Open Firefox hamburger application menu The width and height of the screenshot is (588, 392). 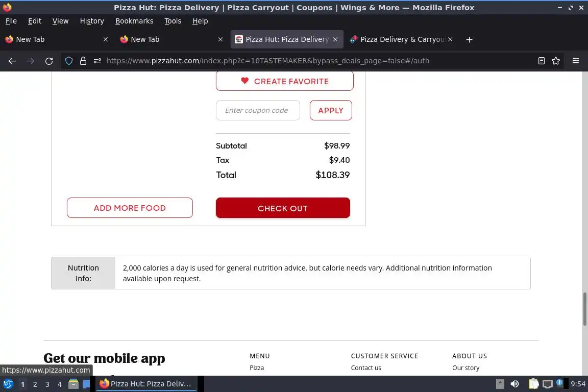[576, 61]
